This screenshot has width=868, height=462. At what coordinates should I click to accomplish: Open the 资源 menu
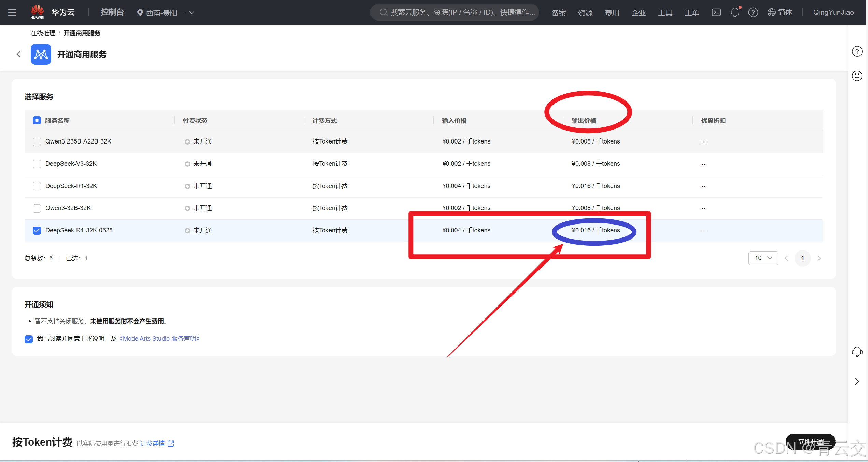coord(585,13)
